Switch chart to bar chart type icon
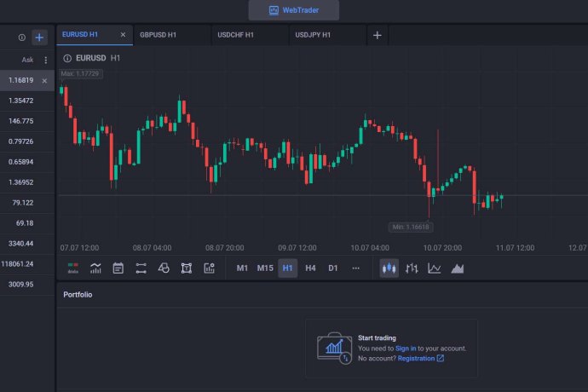588x392 pixels. coord(412,268)
